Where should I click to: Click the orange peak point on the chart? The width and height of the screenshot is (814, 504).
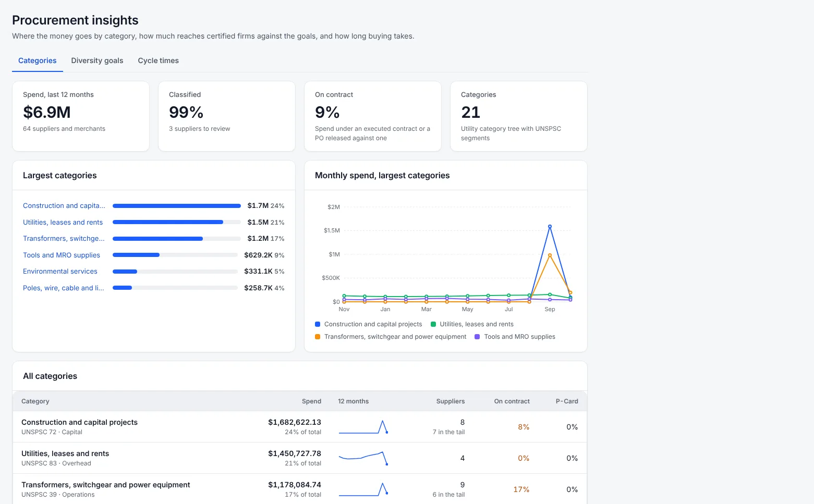(550, 255)
